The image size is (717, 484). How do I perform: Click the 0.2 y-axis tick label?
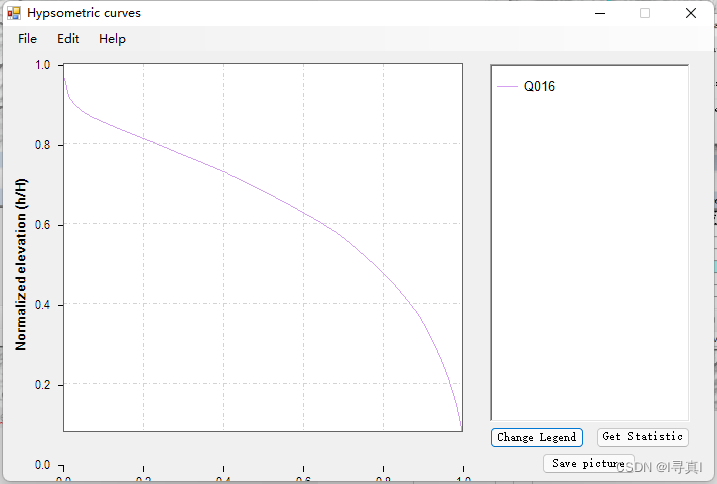point(43,385)
